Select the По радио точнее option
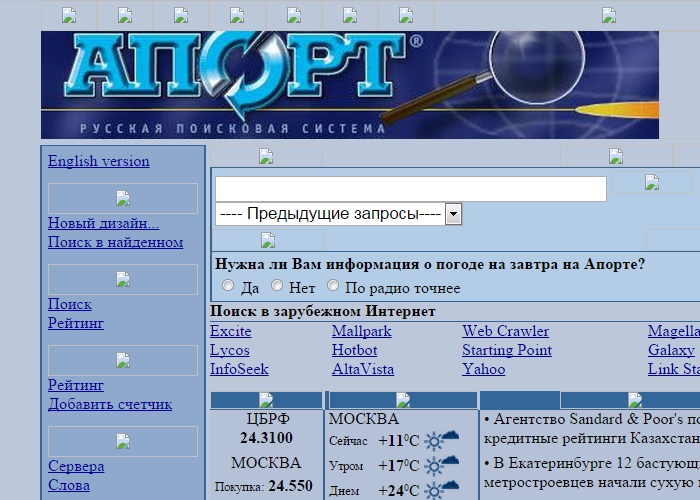 coord(333,287)
